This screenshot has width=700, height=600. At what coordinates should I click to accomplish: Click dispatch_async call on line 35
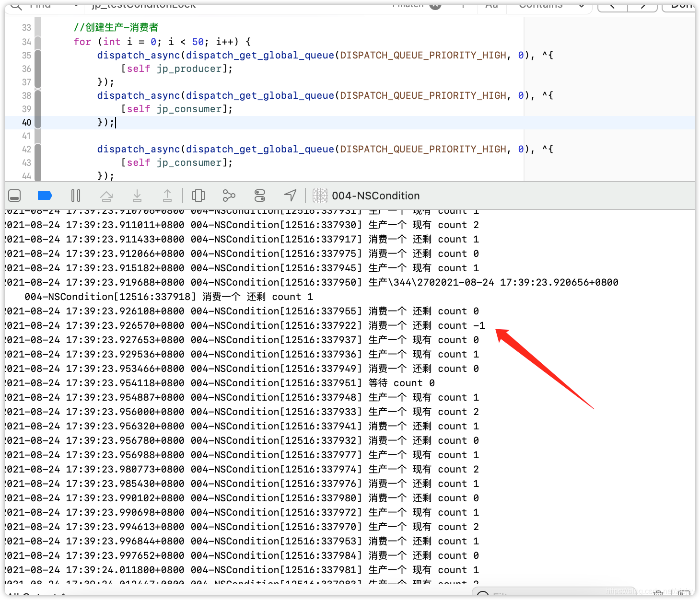click(x=325, y=55)
